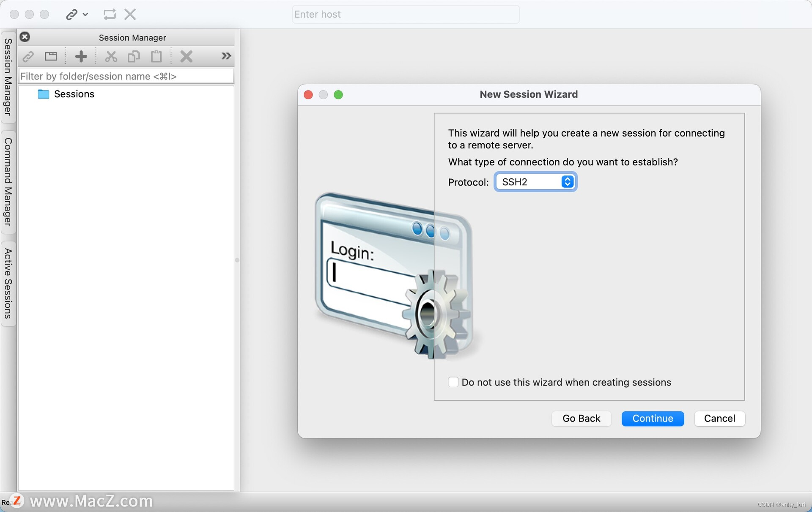Close the Session Manager panel with its X badge
The height and width of the screenshot is (512, 812).
point(25,37)
